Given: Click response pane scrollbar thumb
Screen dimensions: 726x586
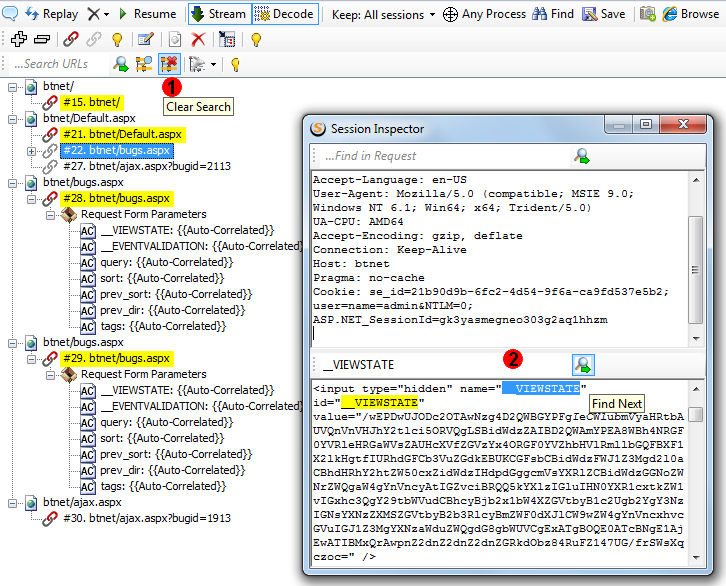Looking at the screenshot, I should (x=695, y=414).
